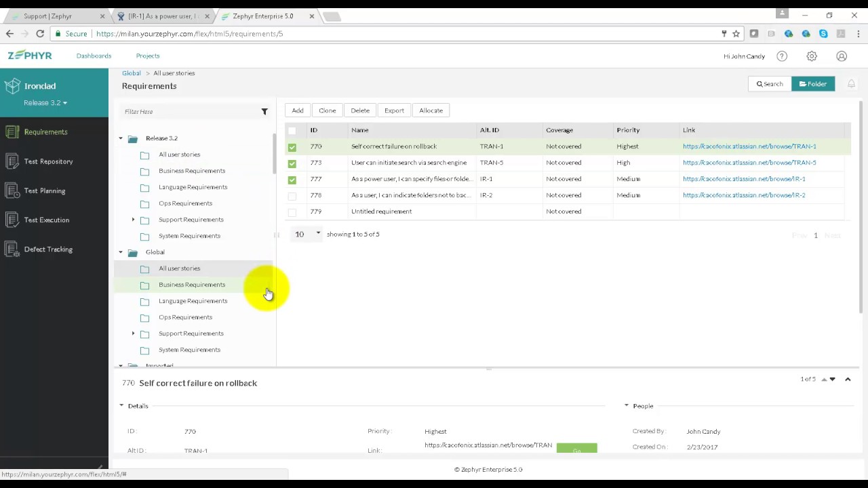This screenshot has height=488, width=868.
Task: Click the Release 3.2 folder icon
Action: point(133,138)
